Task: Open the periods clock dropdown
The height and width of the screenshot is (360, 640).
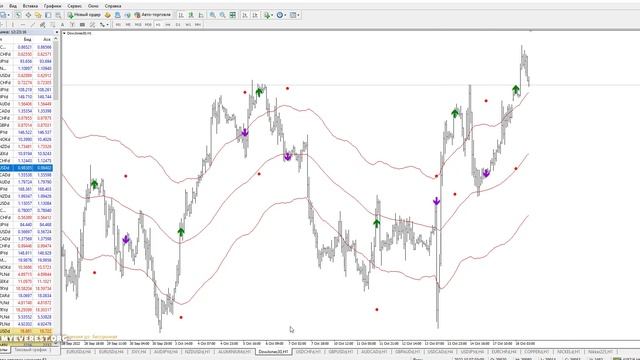Action: coord(281,15)
